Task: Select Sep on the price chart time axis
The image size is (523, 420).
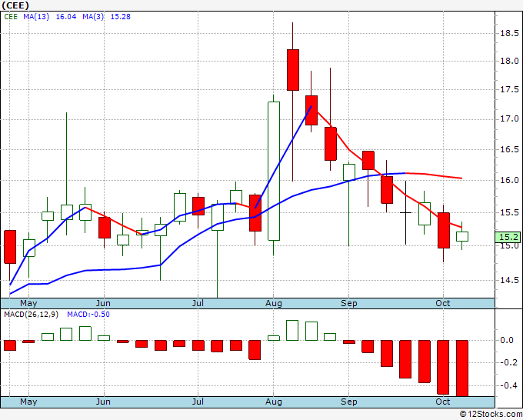Action: pos(349,303)
